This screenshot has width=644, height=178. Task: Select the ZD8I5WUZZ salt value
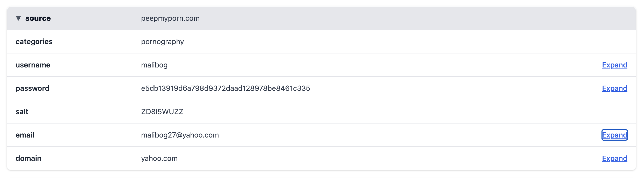(x=162, y=112)
